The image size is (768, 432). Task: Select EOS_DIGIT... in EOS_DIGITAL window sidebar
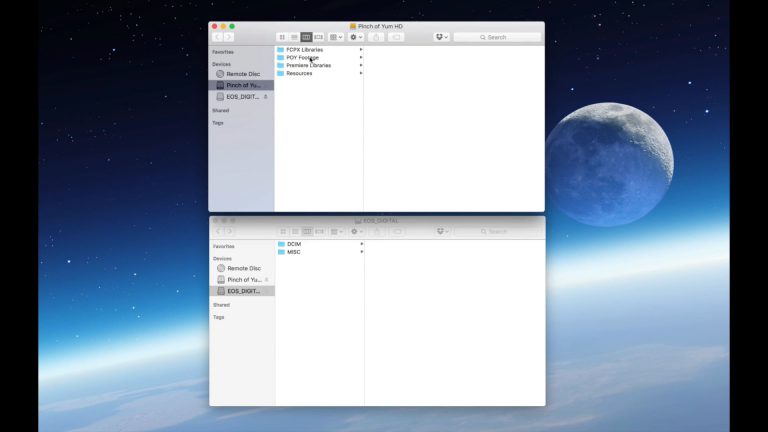[242, 291]
